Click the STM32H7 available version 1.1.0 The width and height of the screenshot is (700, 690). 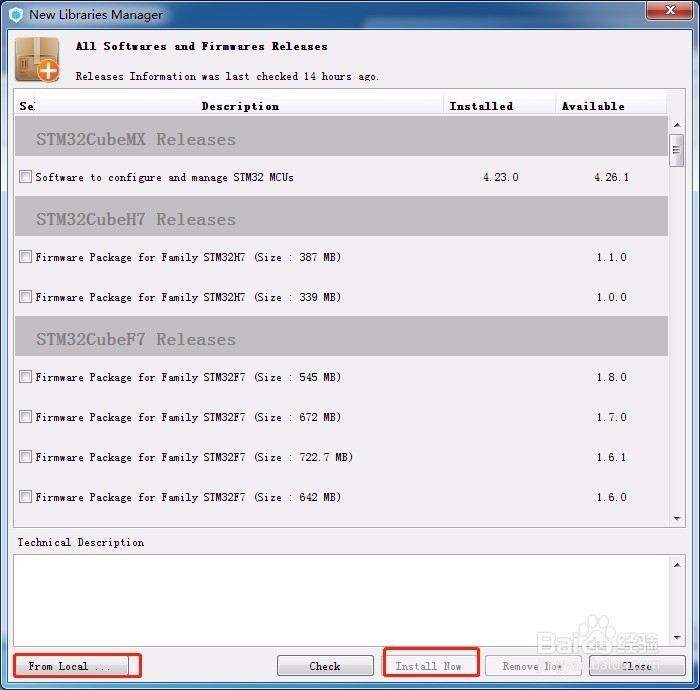tap(611, 257)
